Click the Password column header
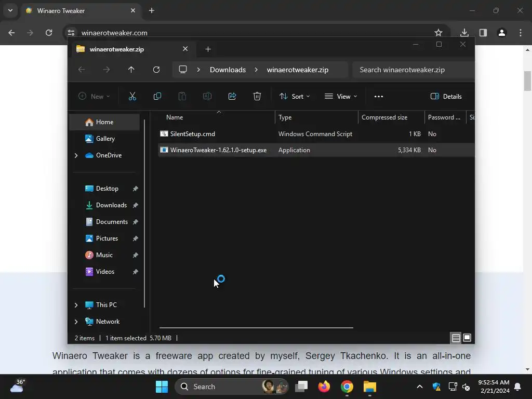The image size is (532, 399). click(x=445, y=117)
